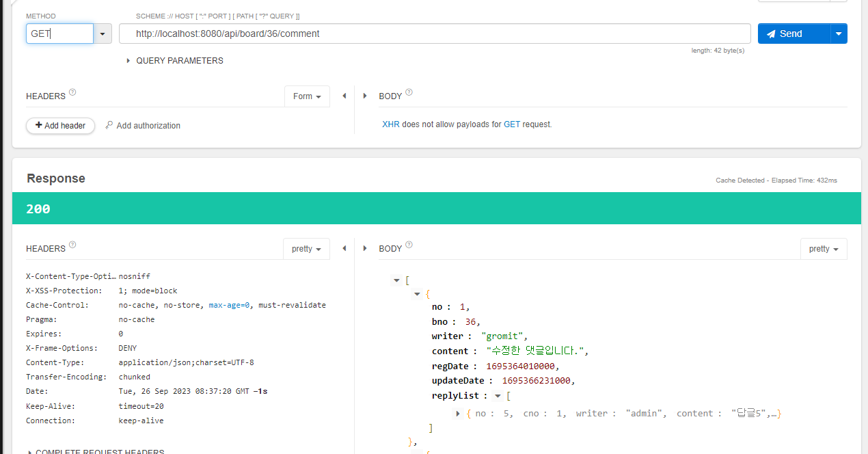Click the '1; mode=block' value

[148, 291]
